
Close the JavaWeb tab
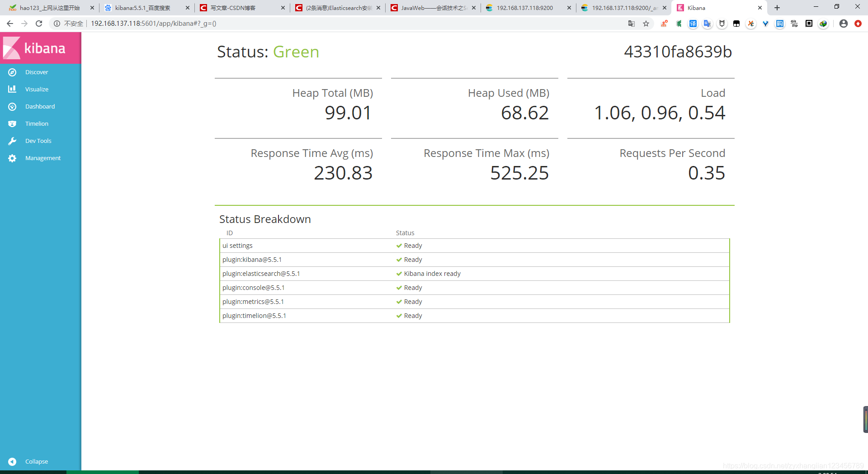click(x=474, y=8)
